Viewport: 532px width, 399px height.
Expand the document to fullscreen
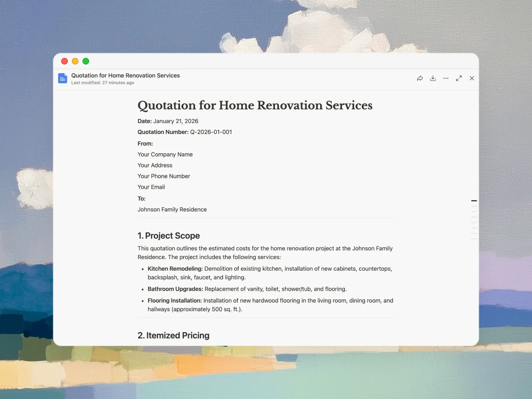(x=459, y=78)
